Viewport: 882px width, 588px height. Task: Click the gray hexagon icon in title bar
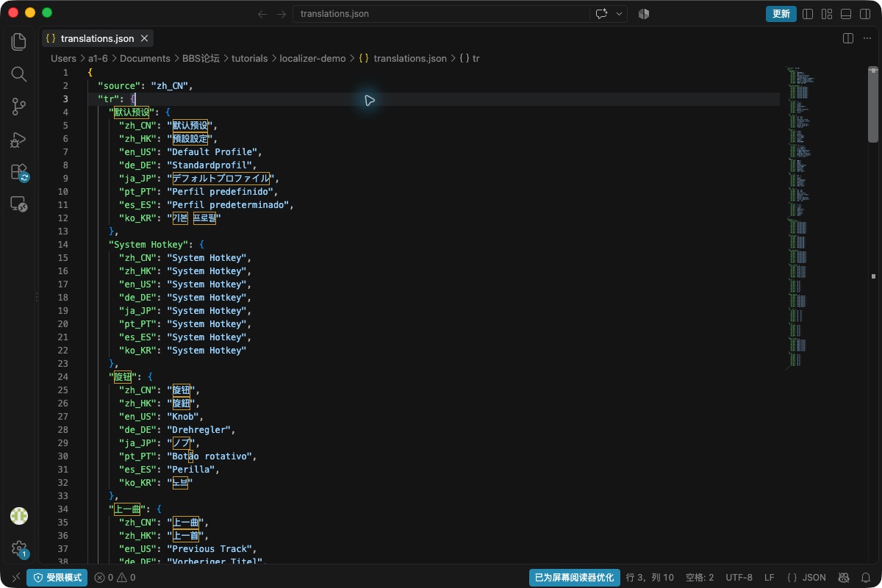pos(644,14)
